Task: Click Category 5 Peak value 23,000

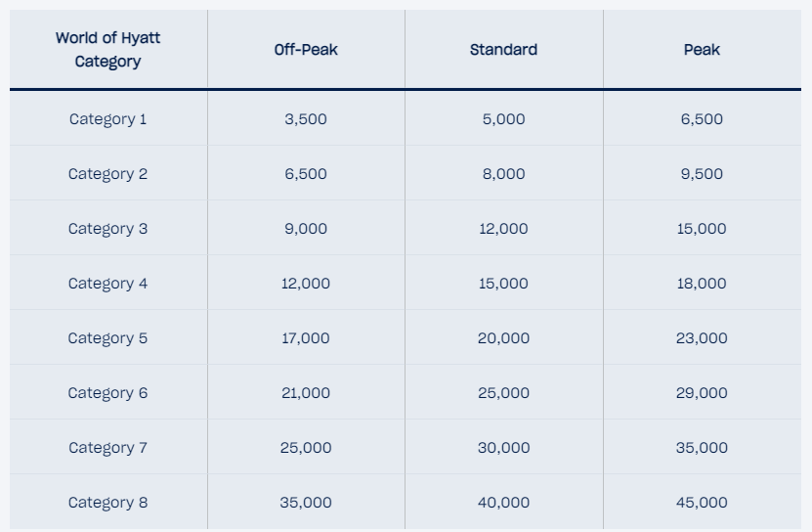Action: pos(702,338)
